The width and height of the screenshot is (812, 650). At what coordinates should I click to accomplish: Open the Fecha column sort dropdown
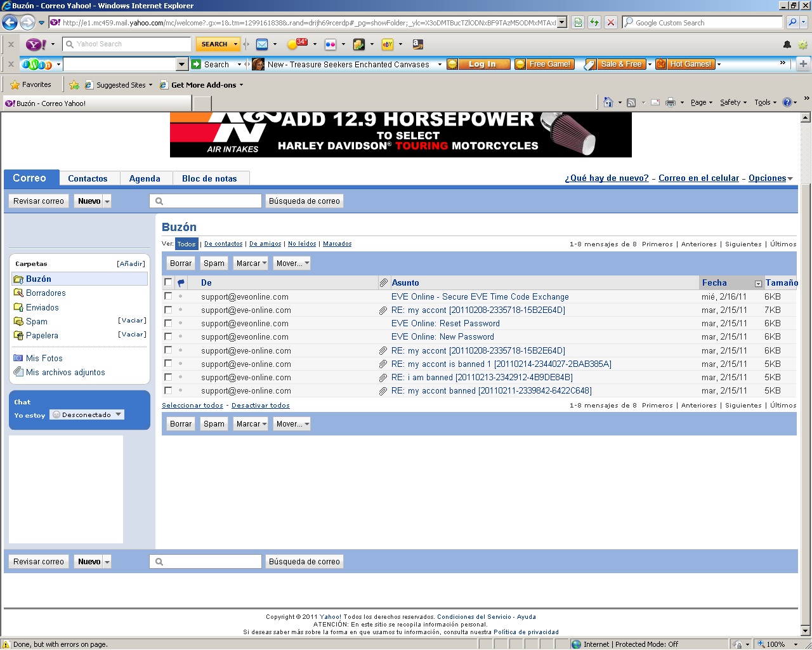tap(758, 283)
